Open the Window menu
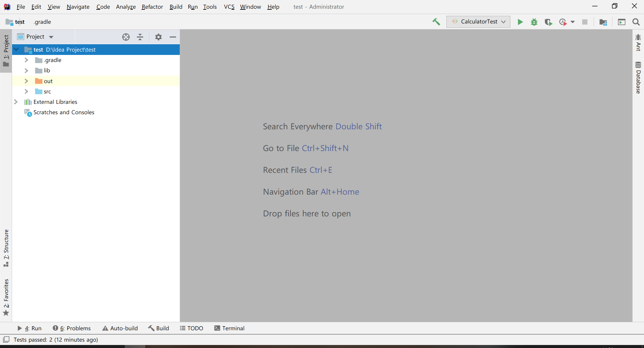This screenshot has width=644, height=348. pos(250,7)
